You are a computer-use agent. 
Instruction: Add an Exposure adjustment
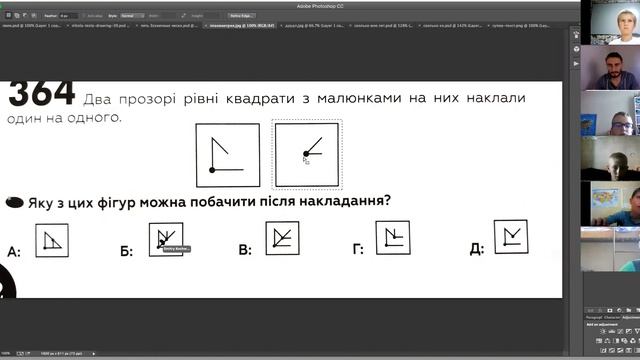(x=629, y=331)
